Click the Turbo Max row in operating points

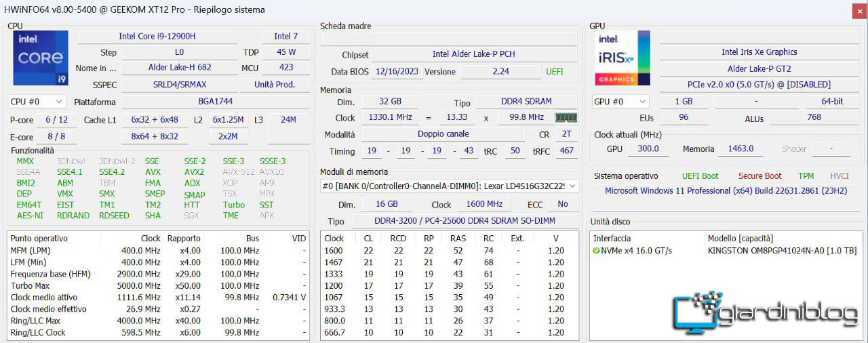pyautogui.click(x=158, y=285)
